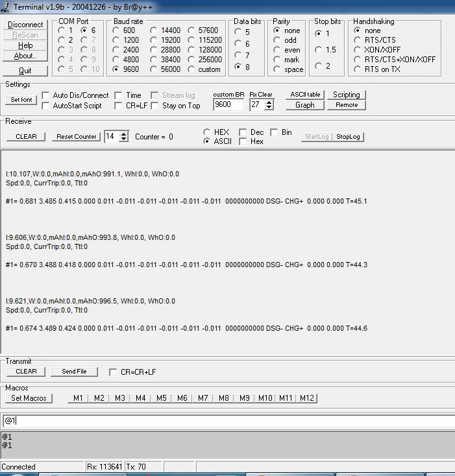Enable RTS/CTS handshaking
This screenshot has width=455, height=476.
coord(358,40)
